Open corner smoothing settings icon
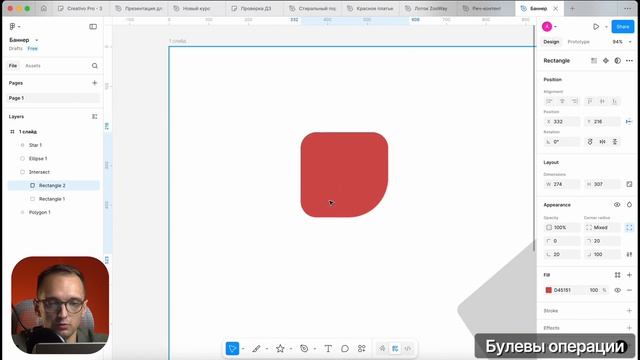Screen dimensions: 640x360 click(x=629, y=254)
